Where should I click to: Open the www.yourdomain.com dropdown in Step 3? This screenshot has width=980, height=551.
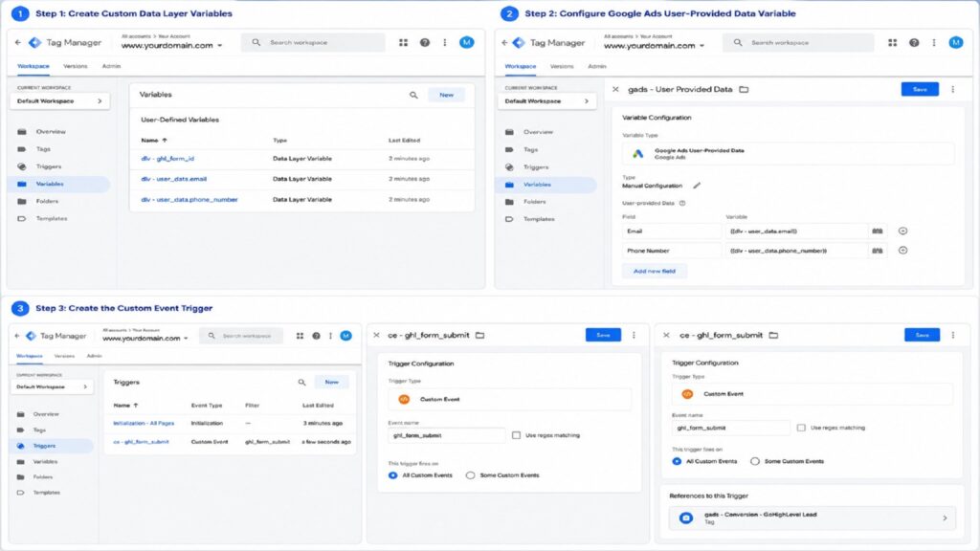[x=145, y=338]
